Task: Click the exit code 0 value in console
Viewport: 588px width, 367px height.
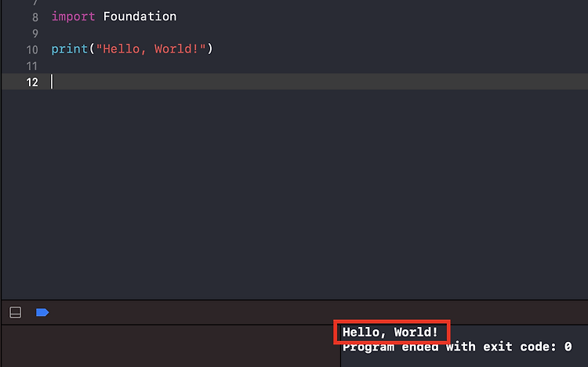Action: 568,347
